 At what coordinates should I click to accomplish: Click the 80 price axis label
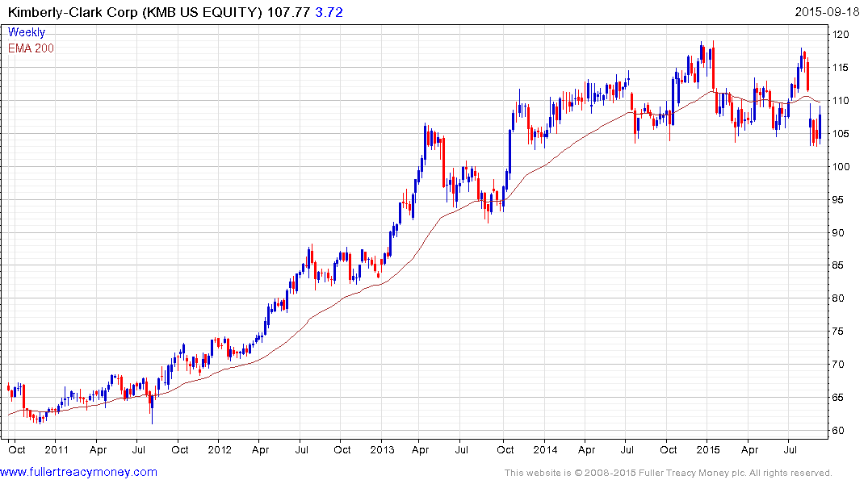coord(838,298)
